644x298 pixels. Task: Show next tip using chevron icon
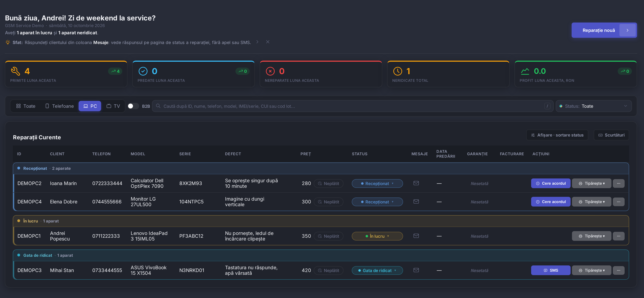(x=257, y=42)
